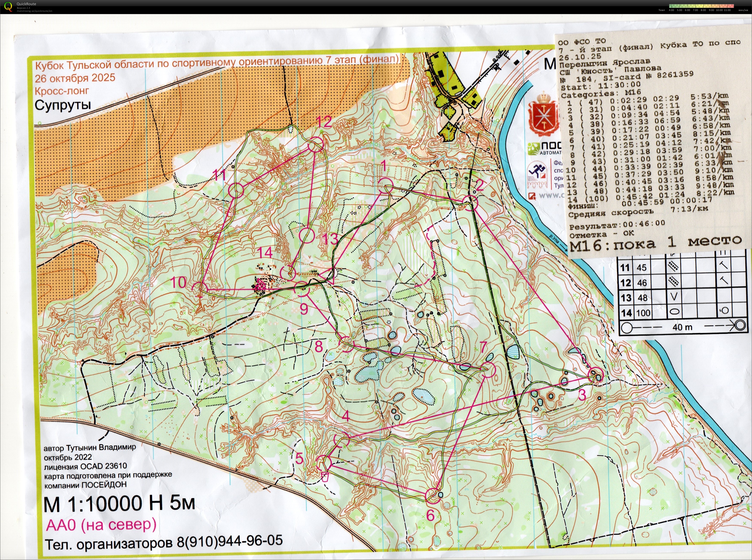The width and height of the screenshot is (752, 560).
Task: Open the matstroeng.se/quickroute/en link
Action: coord(34,11)
